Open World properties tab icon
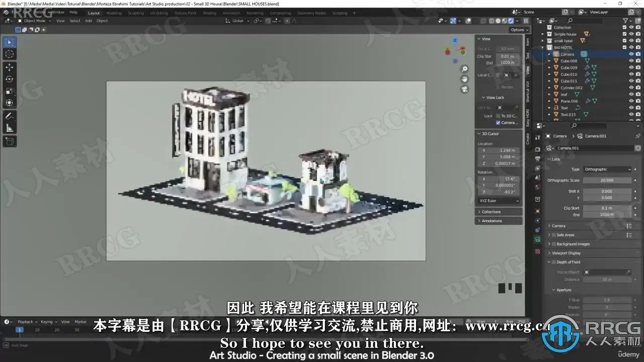The width and height of the screenshot is (644, 362). [538, 188]
